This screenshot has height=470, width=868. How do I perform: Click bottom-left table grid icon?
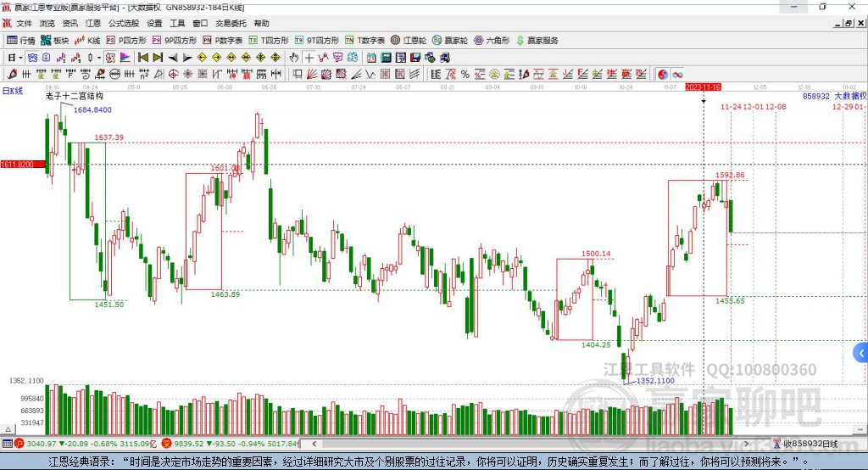(x=7, y=444)
